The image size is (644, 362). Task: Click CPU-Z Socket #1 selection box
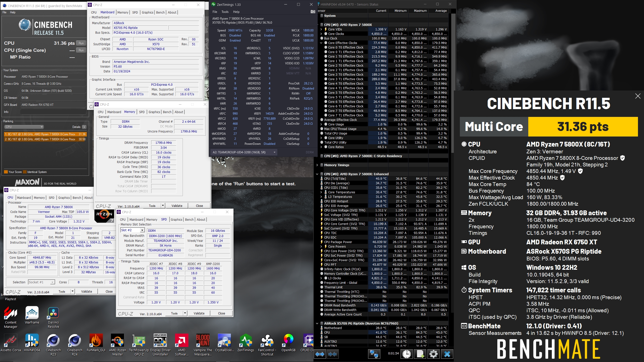[x=42, y=282]
